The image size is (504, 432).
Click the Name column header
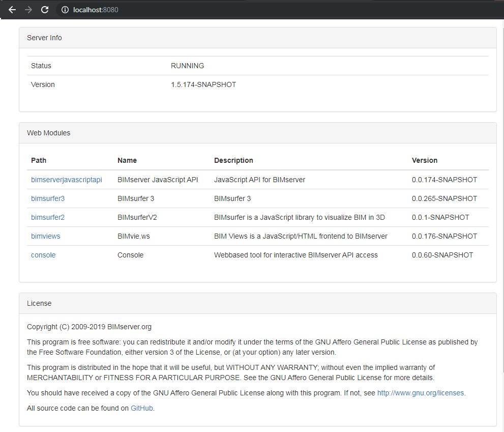(127, 160)
